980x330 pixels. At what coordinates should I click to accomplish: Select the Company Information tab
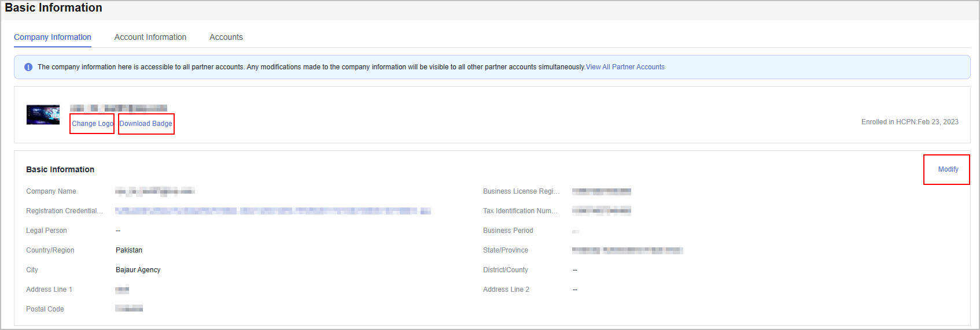coord(53,37)
